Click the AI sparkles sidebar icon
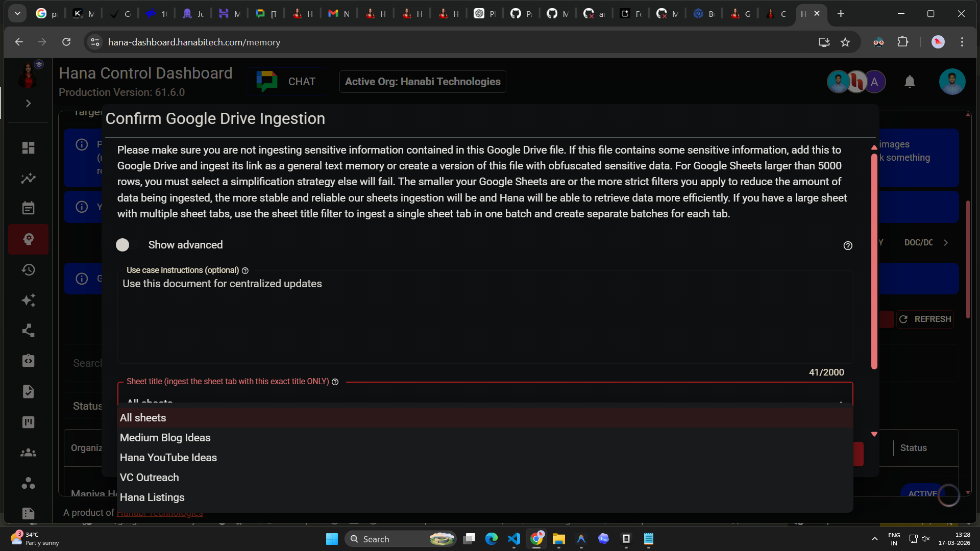The height and width of the screenshot is (551, 980). click(x=28, y=300)
